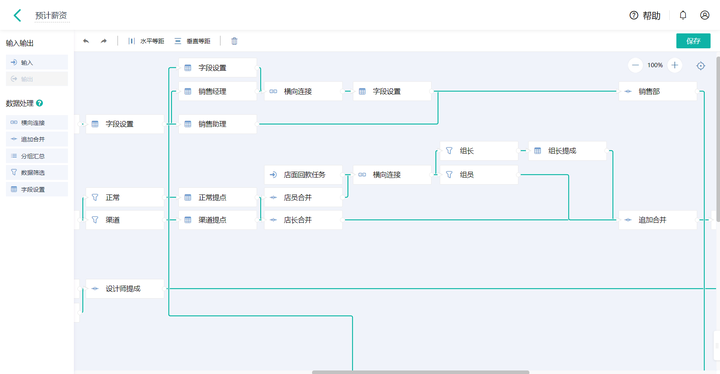720x374 pixels.
Task: Select the 设计师提成 node
Action: tap(125, 289)
